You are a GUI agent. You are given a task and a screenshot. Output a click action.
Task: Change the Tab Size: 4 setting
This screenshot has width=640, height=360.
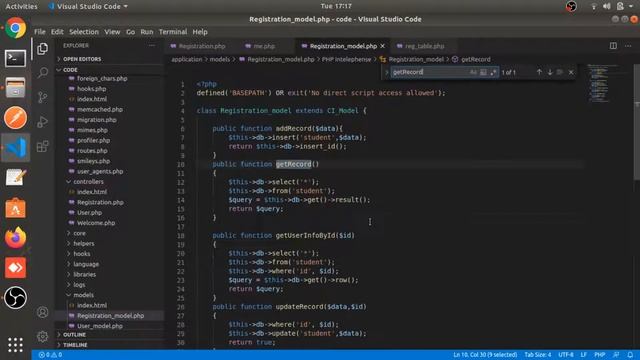(x=538, y=355)
